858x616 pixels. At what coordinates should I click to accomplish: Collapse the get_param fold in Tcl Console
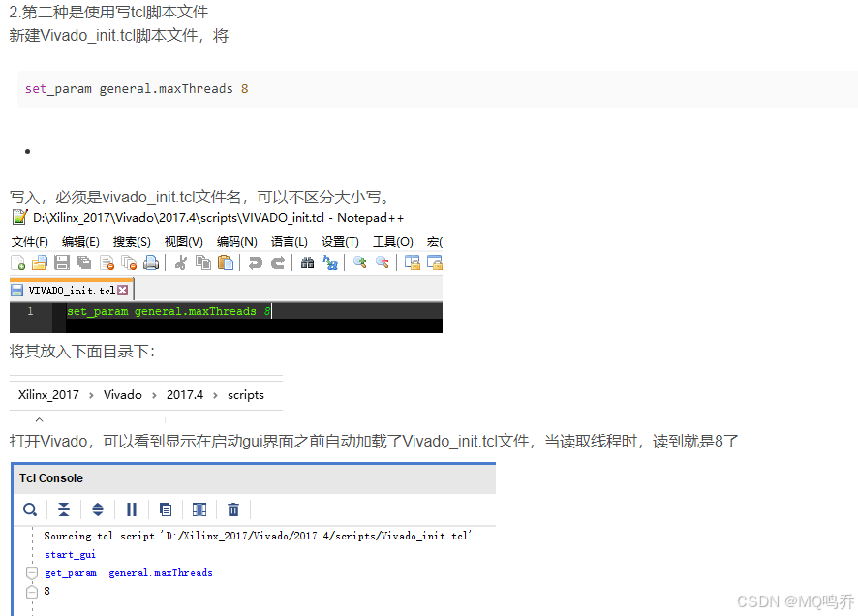pyautogui.click(x=30, y=573)
